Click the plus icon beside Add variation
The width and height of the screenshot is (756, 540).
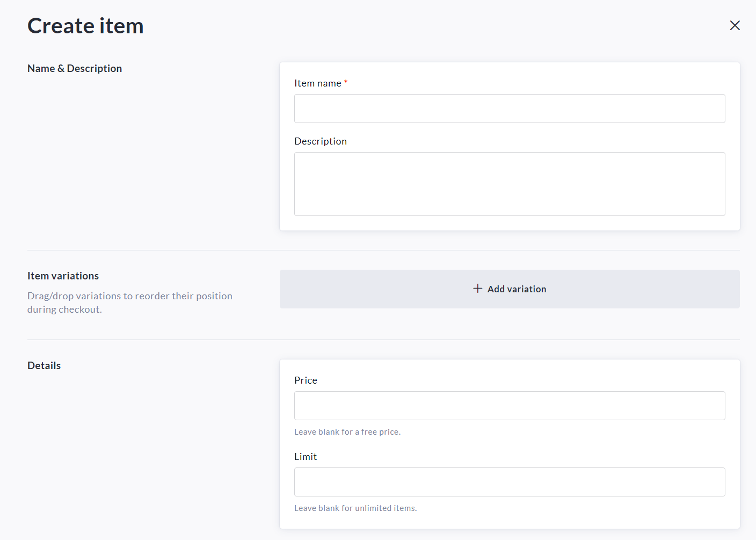point(477,289)
